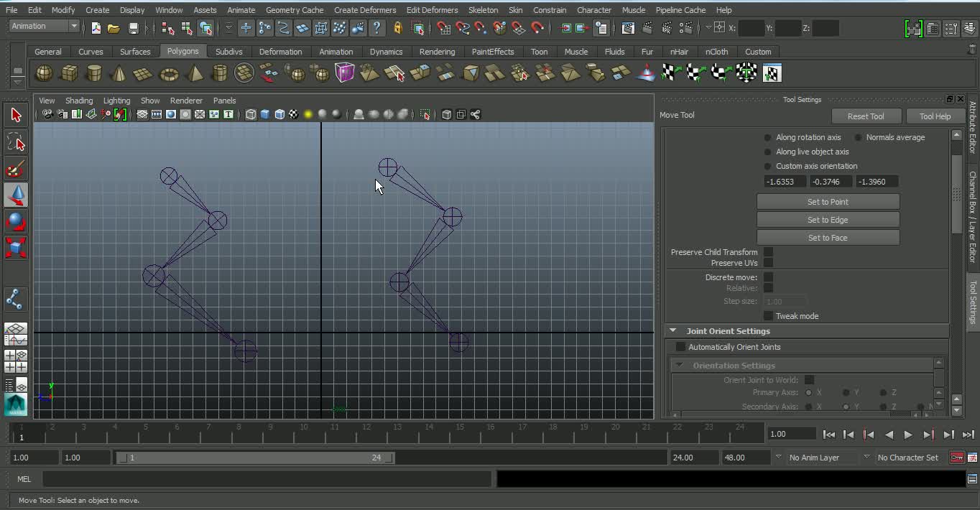This screenshot has width=980, height=510.
Task: Click the range slider bar
Action: pos(255,458)
